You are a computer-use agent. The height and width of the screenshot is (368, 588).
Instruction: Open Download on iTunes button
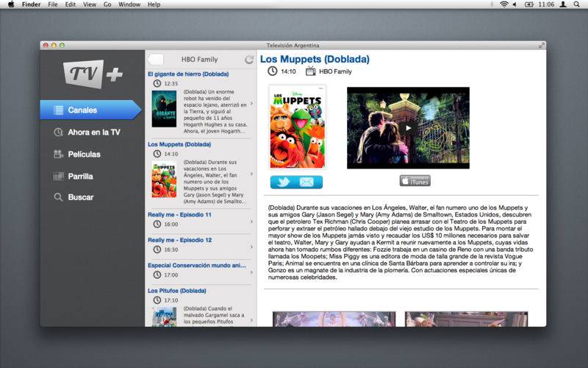[415, 181]
